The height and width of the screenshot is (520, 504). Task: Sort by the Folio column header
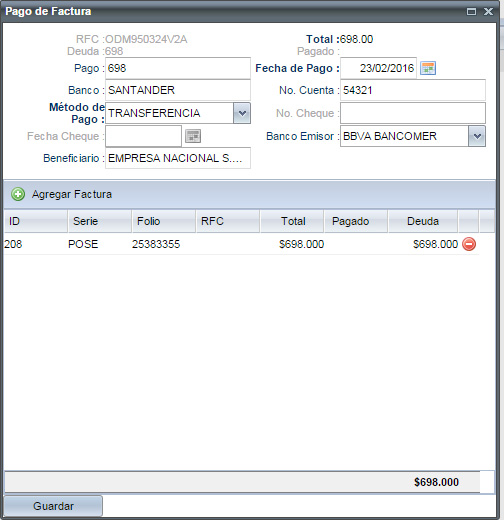[164, 221]
